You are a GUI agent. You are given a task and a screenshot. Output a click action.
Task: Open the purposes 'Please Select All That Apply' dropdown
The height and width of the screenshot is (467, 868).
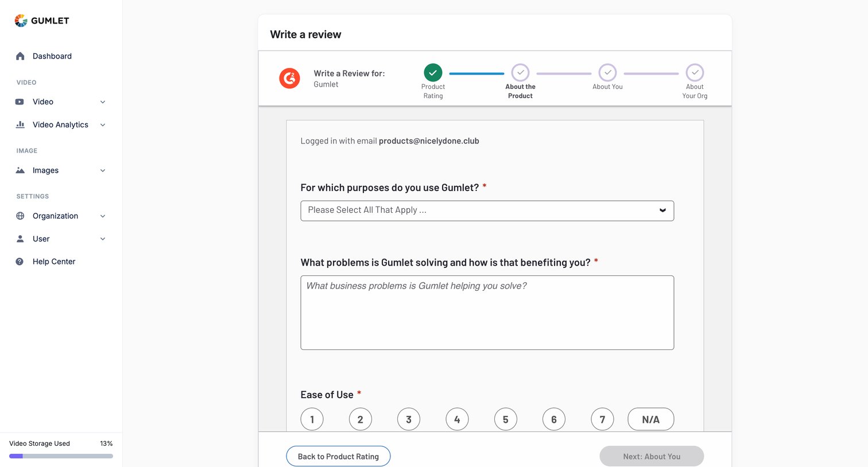[x=487, y=211]
